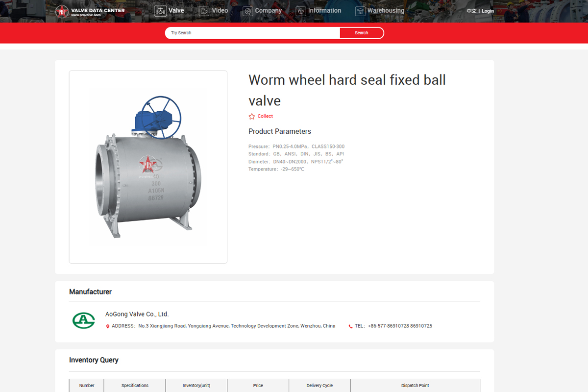
Task: Click the Warehousing nav icon
Action: point(360,11)
